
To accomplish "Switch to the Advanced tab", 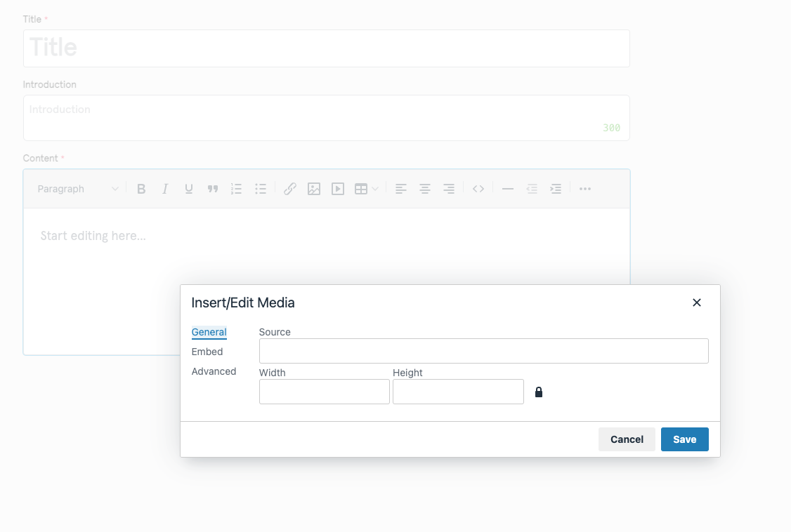I will click(x=214, y=371).
